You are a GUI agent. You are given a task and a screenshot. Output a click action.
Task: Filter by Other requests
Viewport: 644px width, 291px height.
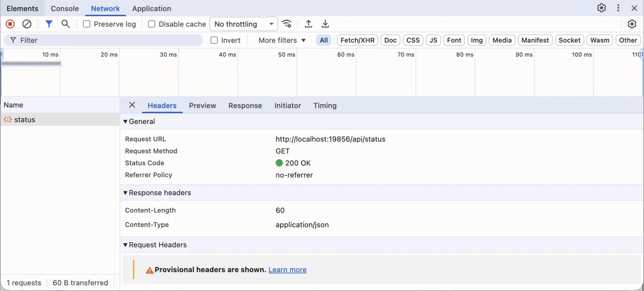click(x=628, y=40)
